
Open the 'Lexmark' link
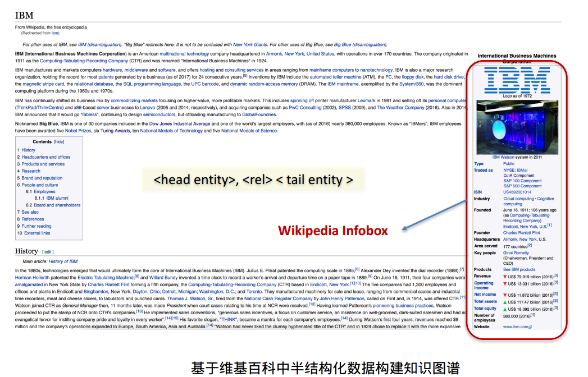[366, 101]
